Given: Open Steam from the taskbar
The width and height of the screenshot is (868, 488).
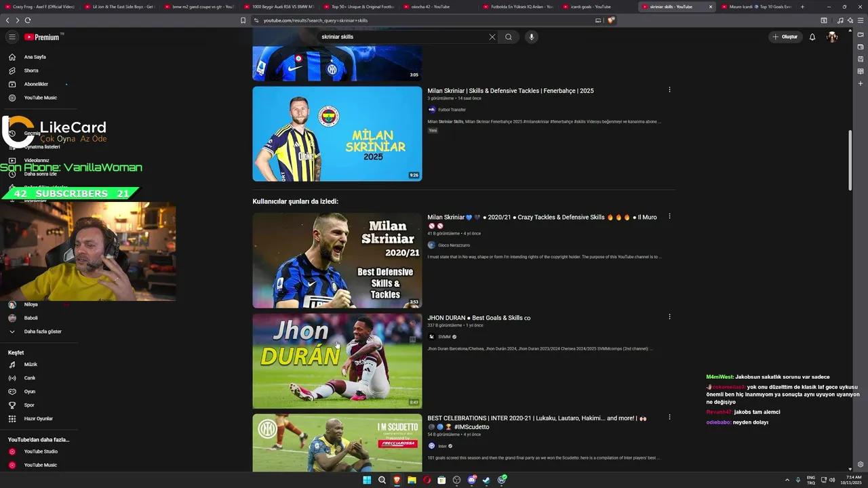Looking at the screenshot, I should click(x=486, y=480).
